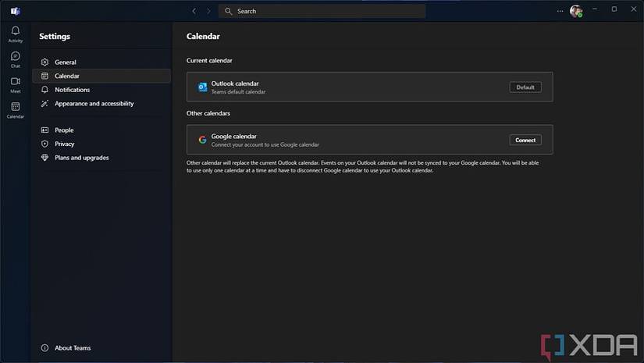Screen dimensions: 644x363
Task: Open the Meet camera icon
Action: (15, 81)
